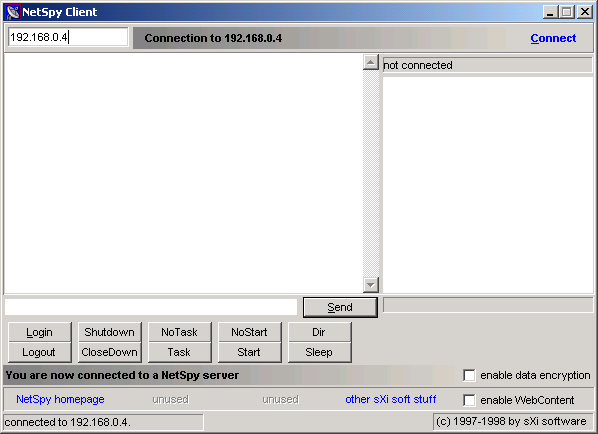Click the output pane scrollbar track
Viewport: 598px width, 434px height.
(x=371, y=173)
